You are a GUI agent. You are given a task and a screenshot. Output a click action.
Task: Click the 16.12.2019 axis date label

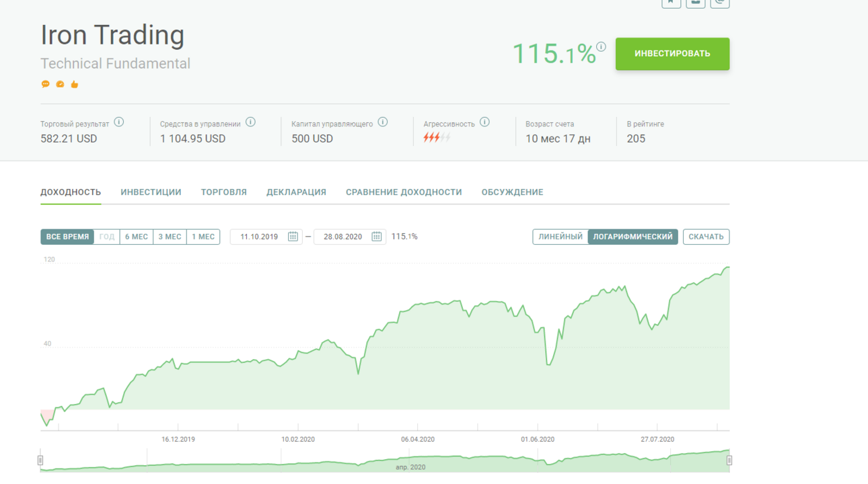point(178,439)
